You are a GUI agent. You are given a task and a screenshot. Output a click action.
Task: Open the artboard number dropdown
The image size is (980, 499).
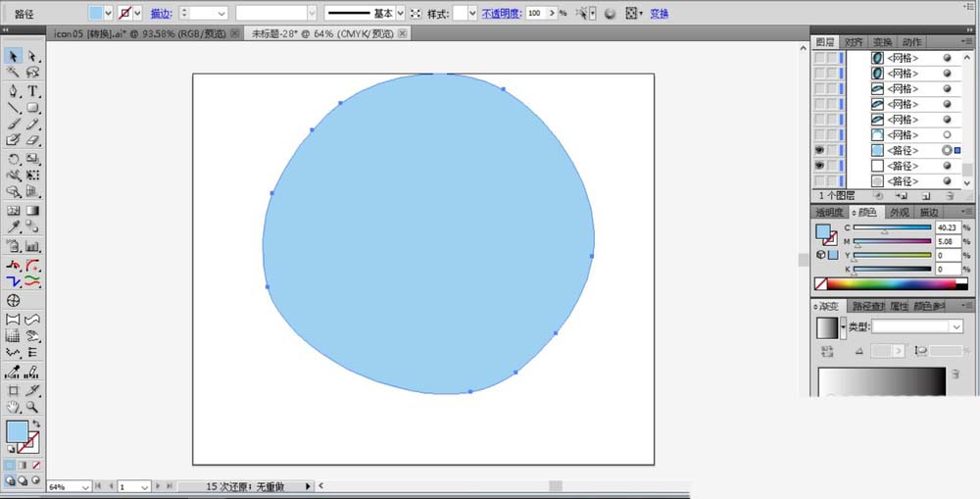pyautogui.click(x=145, y=486)
